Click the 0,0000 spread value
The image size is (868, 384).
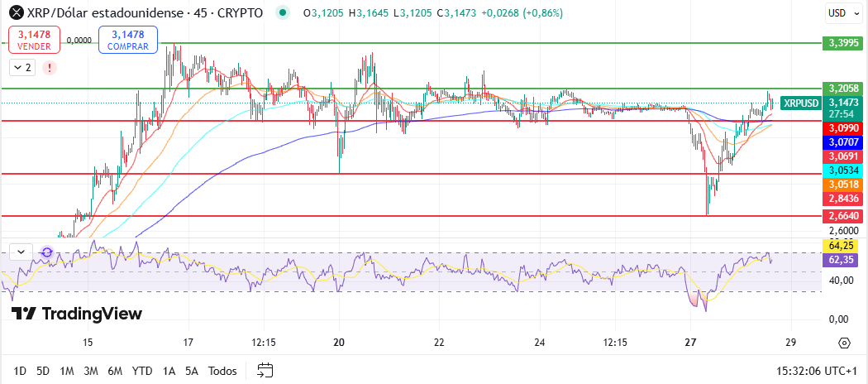pyautogui.click(x=79, y=40)
